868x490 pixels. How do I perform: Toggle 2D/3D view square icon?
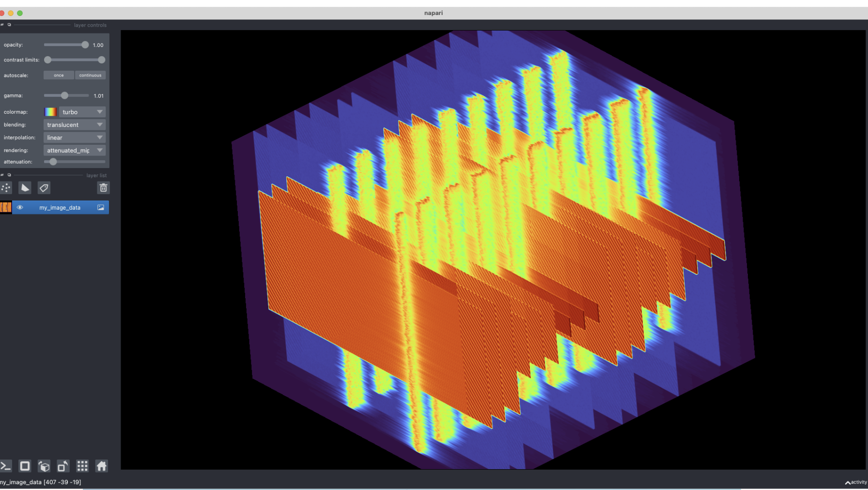(x=25, y=466)
